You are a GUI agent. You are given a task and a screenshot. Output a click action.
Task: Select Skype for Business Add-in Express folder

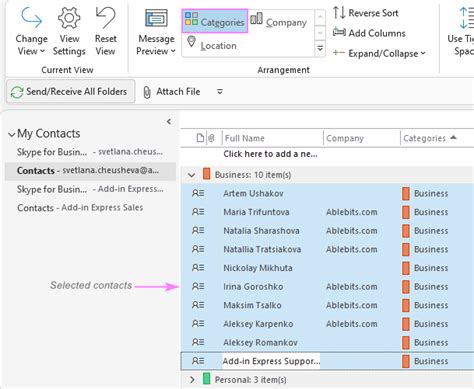coord(90,189)
